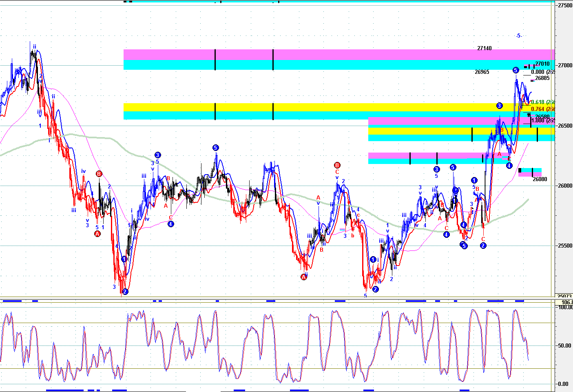The height and width of the screenshot is (392, 573).
Task: Click the 0.000 Fibonacci retracement label
Action: tap(543, 72)
